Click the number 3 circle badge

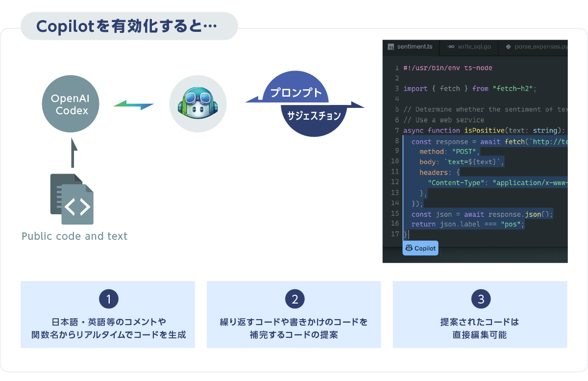coord(481,299)
